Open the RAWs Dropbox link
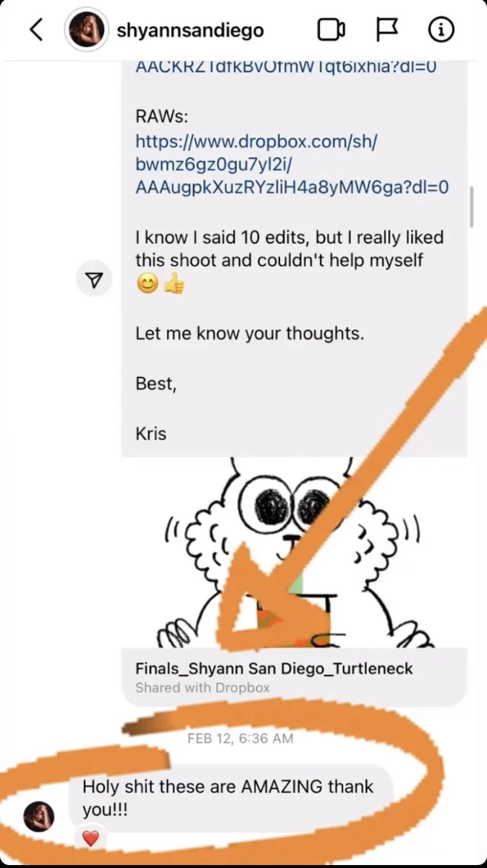 coord(292,164)
